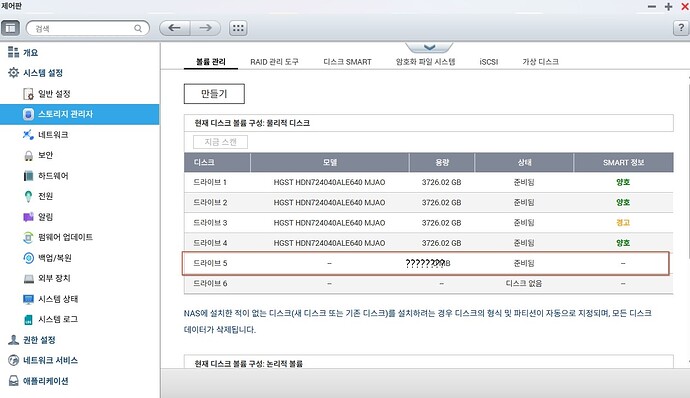Screen dimensions: 690x398
Task: Click 양호 SMART status of 드라이브 1
Action: pos(623,182)
